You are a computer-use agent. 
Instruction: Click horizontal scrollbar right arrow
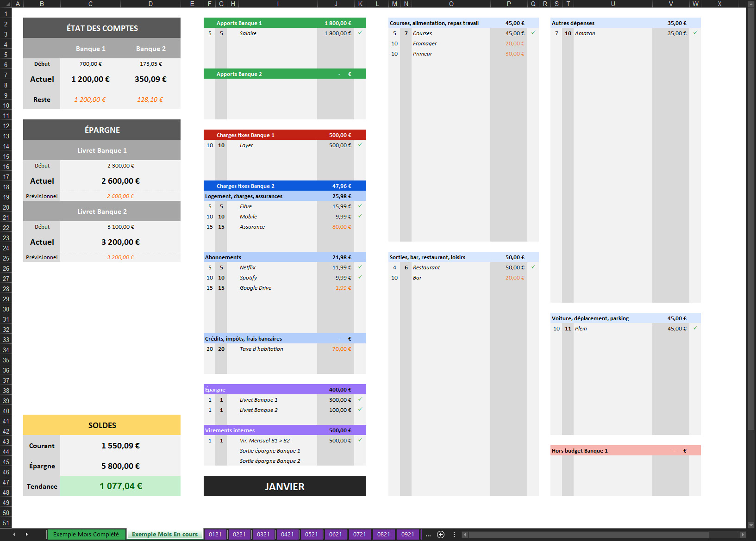(743, 535)
